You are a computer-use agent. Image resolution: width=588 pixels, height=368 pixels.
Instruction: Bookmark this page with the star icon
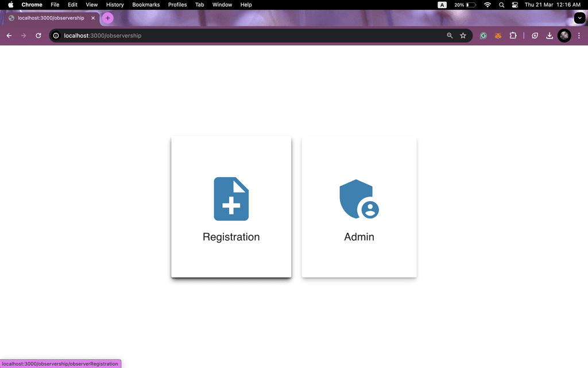point(463,36)
